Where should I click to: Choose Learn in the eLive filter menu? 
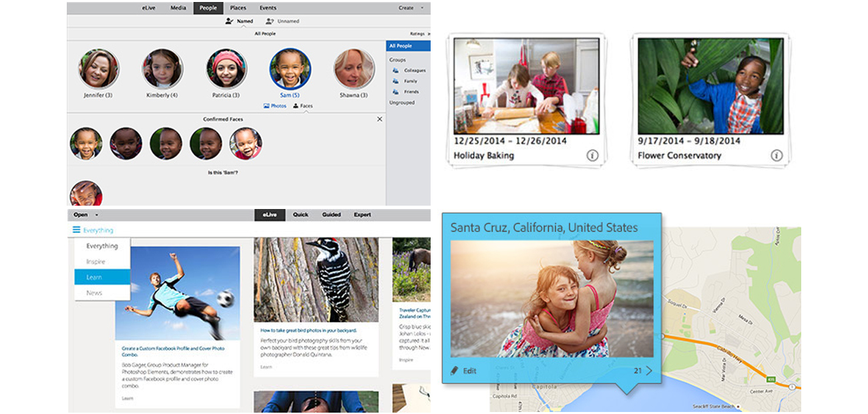pyautogui.click(x=94, y=277)
